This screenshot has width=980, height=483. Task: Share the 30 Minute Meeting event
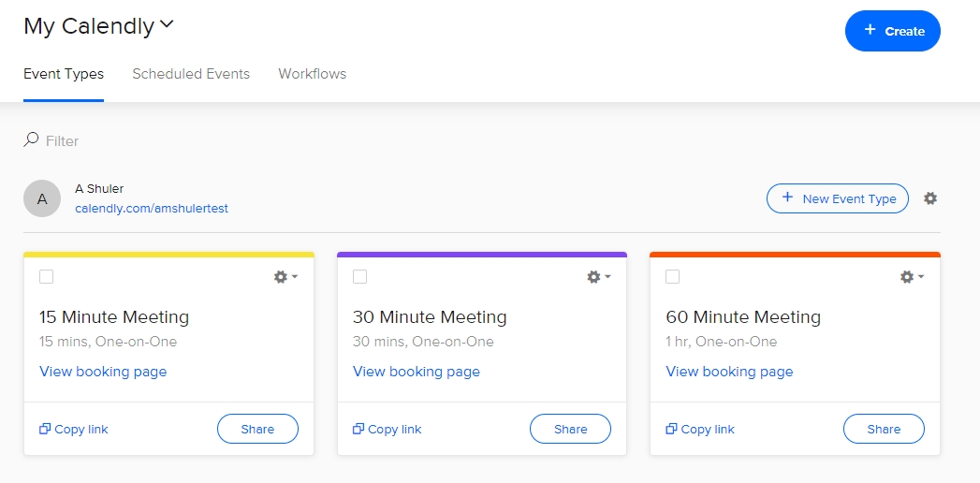[x=570, y=429]
